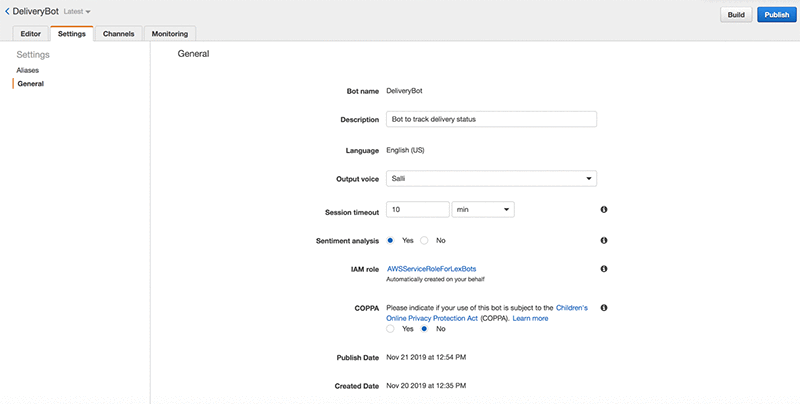This screenshot has width=800, height=404.
Task: Select No for COPPA compliance
Action: 424,328
